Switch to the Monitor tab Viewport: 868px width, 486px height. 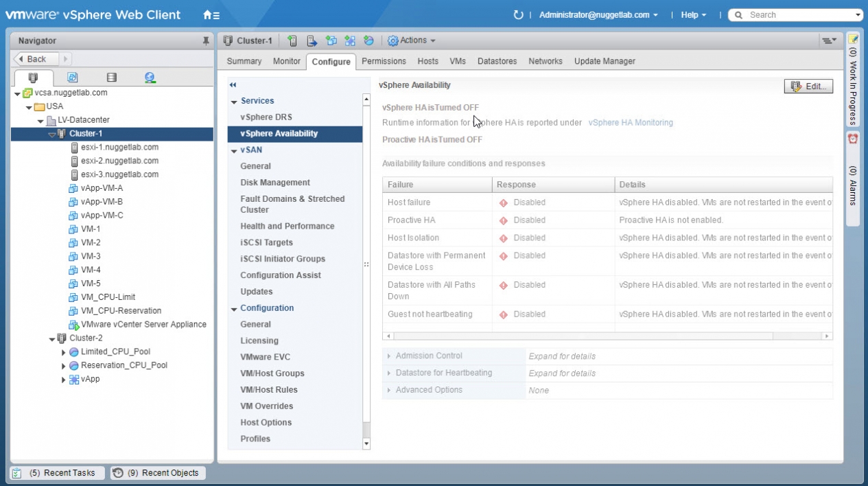[286, 61]
